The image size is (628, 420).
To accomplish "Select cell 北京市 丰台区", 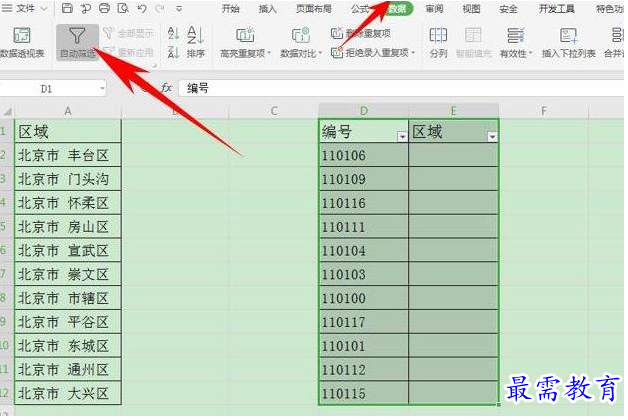I will tap(68, 155).
